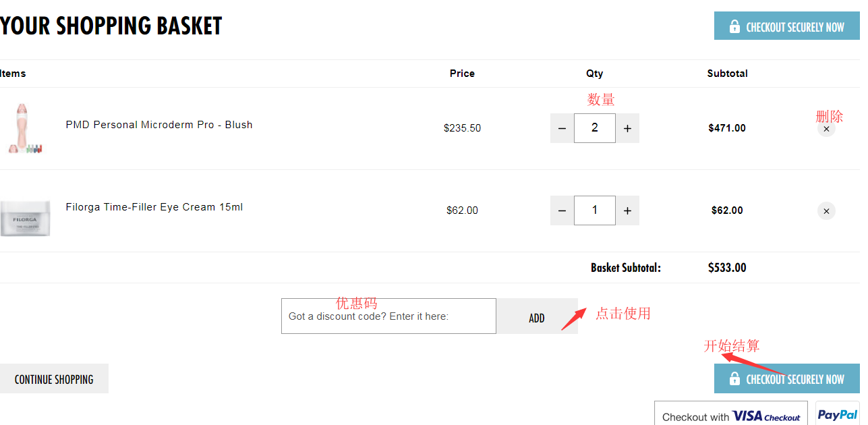Open the PMD Personal Microderm Pro product image
Viewport: 868px width, 425px height.
click(25, 128)
